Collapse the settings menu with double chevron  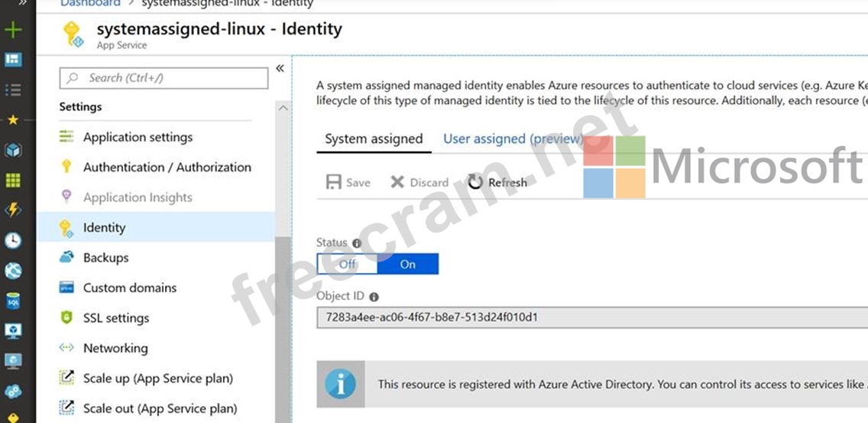tap(280, 69)
